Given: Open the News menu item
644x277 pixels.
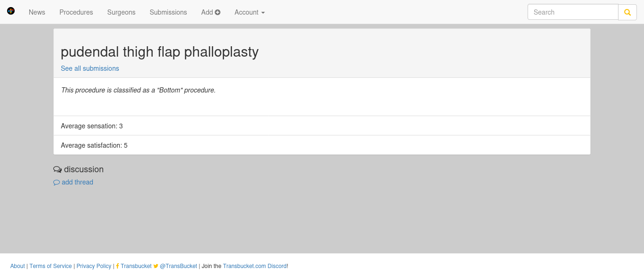Looking at the screenshot, I should (x=37, y=12).
